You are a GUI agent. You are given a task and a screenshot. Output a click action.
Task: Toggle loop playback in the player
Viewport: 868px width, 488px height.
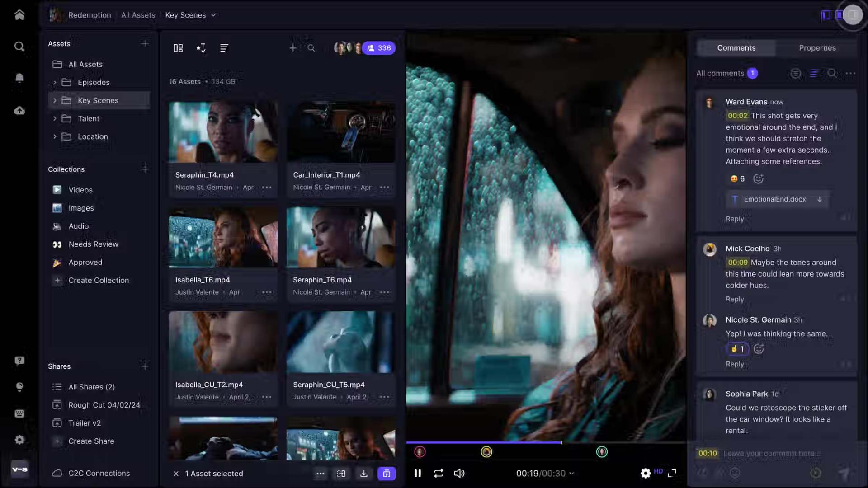439,473
